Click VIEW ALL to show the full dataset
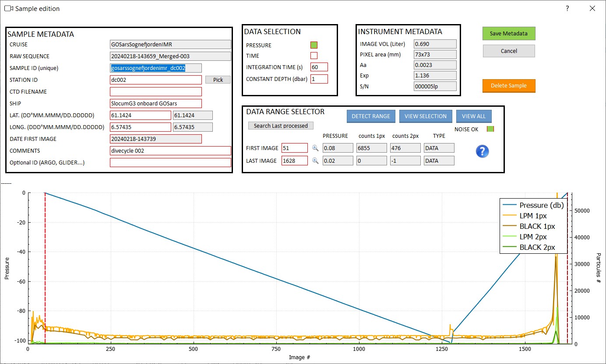The height and width of the screenshot is (364, 606). click(x=474, y=116)
